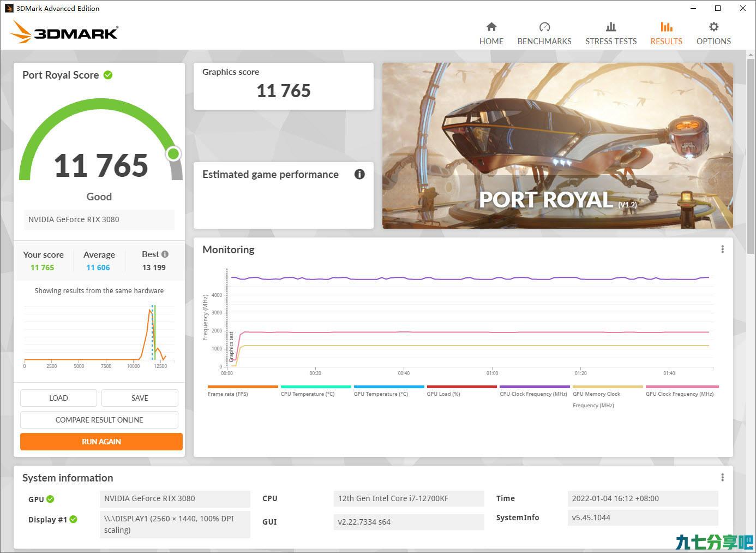Screen dimensions: 756x553
Task: Open the Options gear icon
Action: click(713, 27)
